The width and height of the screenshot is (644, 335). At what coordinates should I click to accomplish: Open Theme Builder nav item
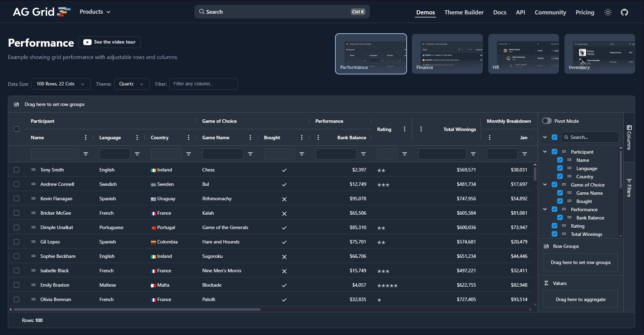click(x=464, y=12)
